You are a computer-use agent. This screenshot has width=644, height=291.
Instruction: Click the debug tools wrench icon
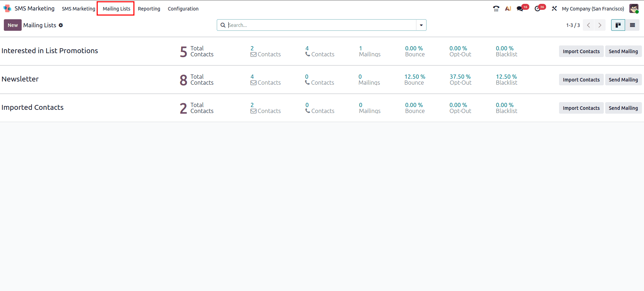[554, 8]
